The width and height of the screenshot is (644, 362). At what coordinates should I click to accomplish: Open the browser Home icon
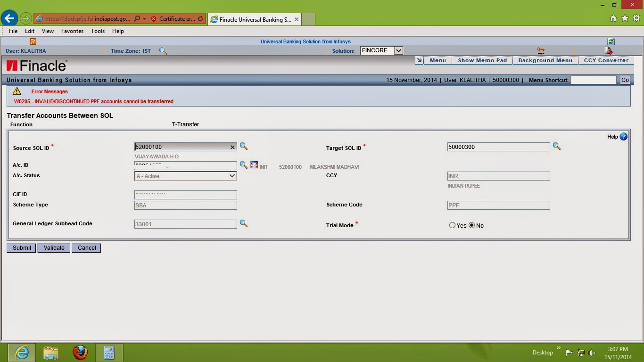click(x=613, y=18)
